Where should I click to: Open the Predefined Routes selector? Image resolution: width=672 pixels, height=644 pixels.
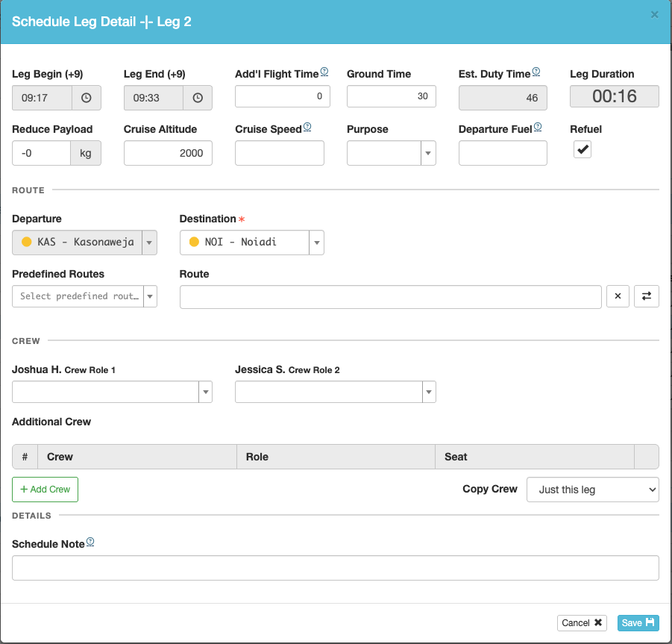[84, 296]
